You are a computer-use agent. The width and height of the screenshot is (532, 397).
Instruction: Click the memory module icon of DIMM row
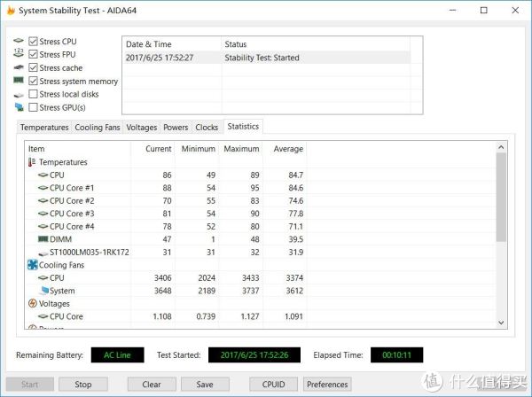pos(43,239)
